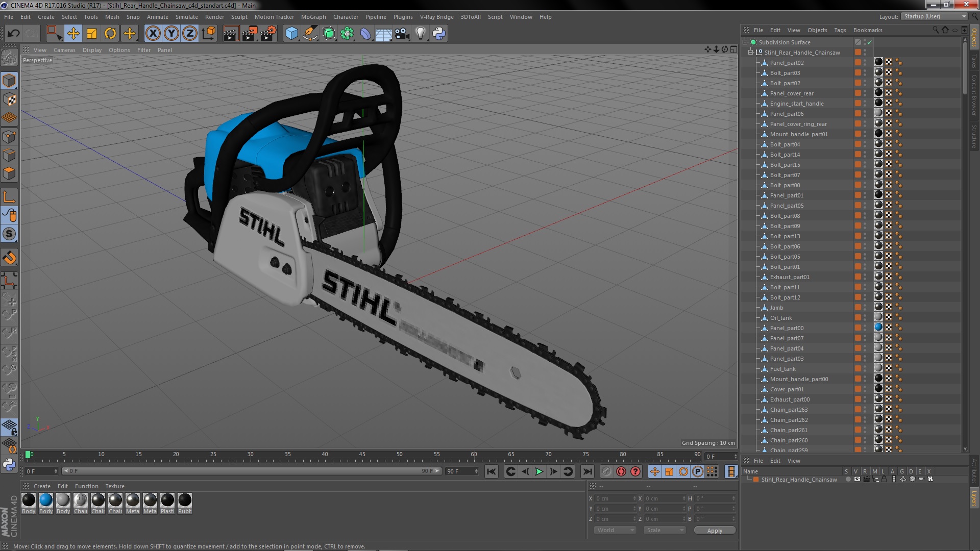Switch to Texture mode in left palette
This screenshot has height=551, width=980.
coord(9,99)
